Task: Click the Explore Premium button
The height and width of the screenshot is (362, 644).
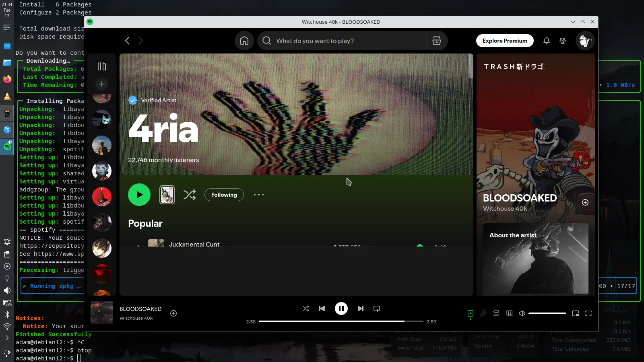Action: [x=505, y=41]
